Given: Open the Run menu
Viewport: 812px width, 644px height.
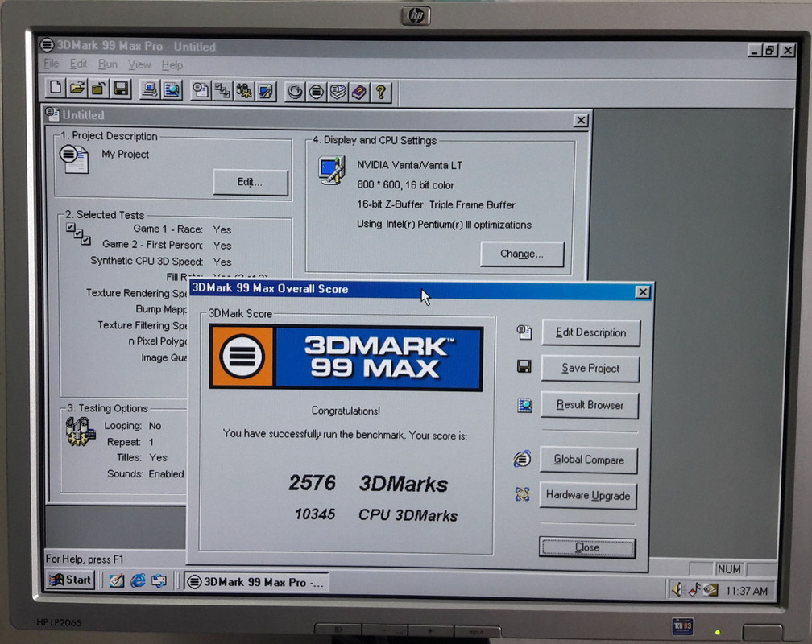Looking at the screenshot, I should 108,64.
